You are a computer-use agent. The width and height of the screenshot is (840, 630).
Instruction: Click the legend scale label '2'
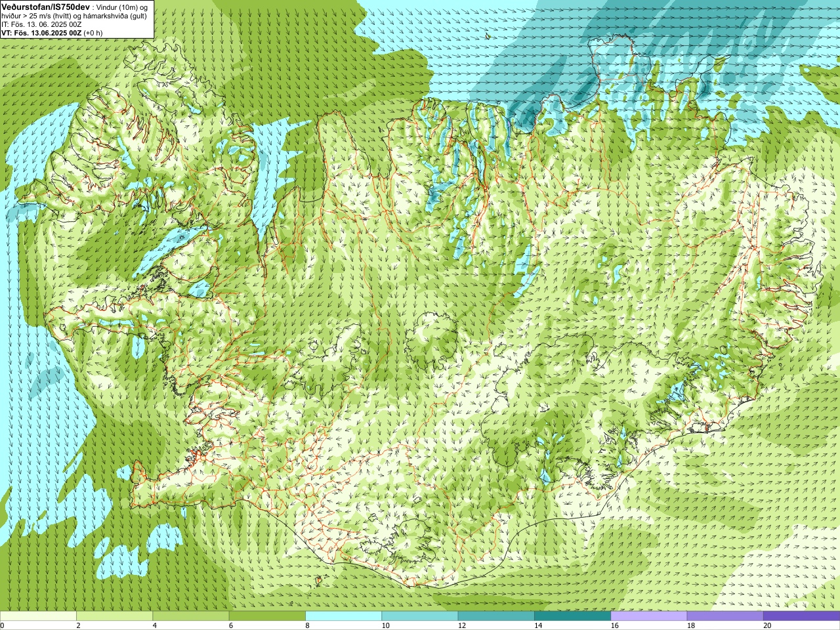[78, 625]
